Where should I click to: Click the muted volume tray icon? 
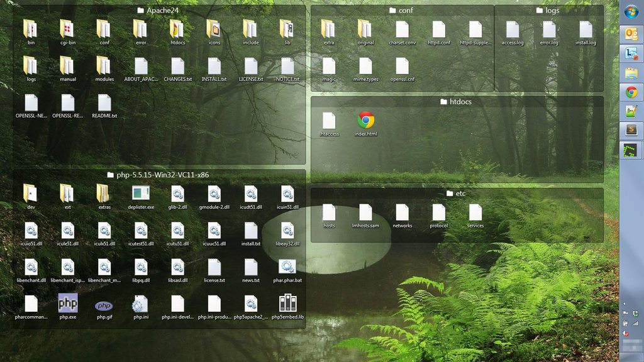(x=626, y=333)
